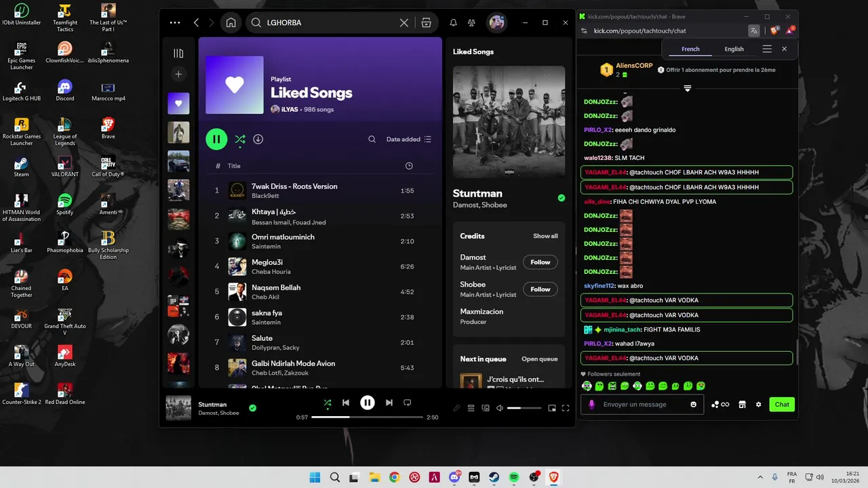Open Spotify notifications bell
This screenshot has width=868, height=488.
tap(453, 22)
